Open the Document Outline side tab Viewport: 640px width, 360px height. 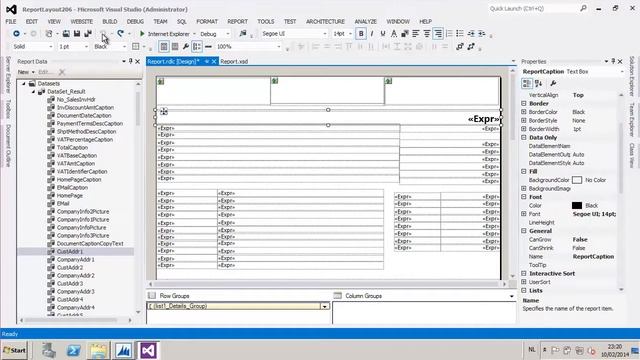click(x=8, y=146)
